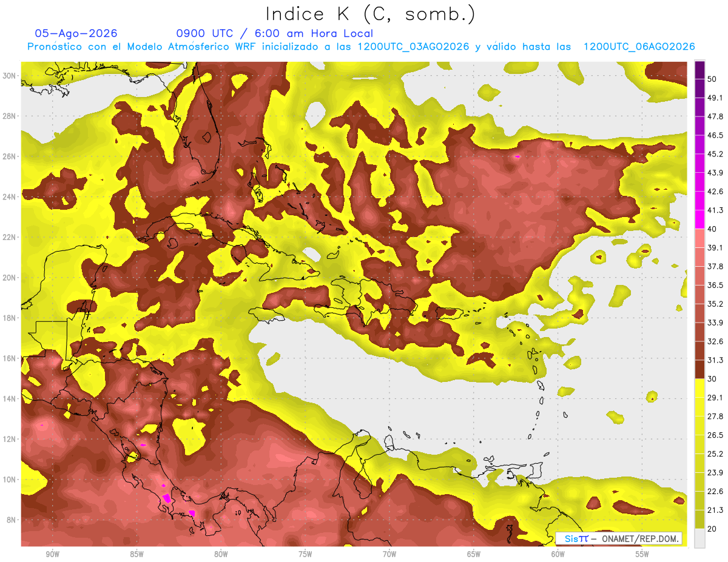Image resolution: width=728 pixels, height=562 pixels.
Task: Click the 26N latitude axis label
Action: click(10, 156)
